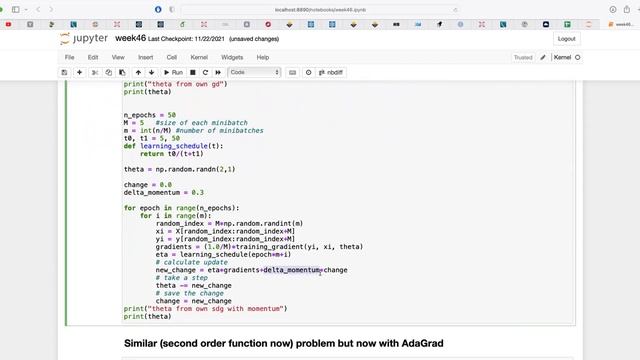Click the Safari address bar
The image size is (640, 360).
[320, 10]
